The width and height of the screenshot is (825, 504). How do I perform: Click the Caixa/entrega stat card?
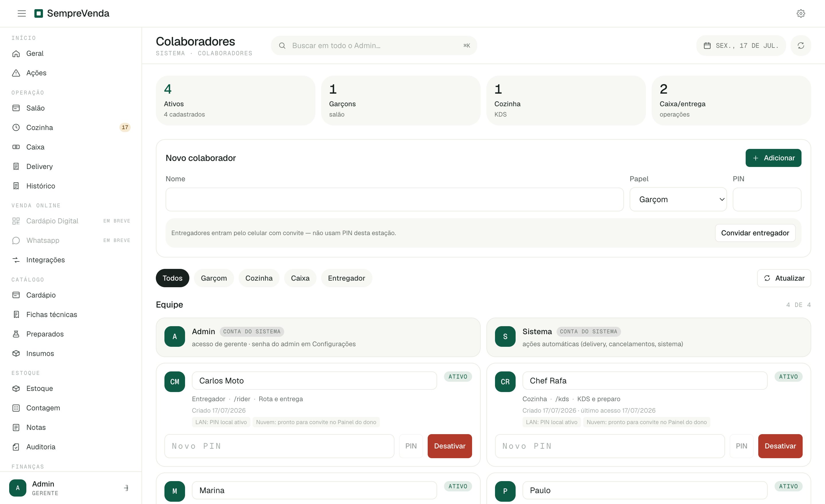(x=731, y=101)
